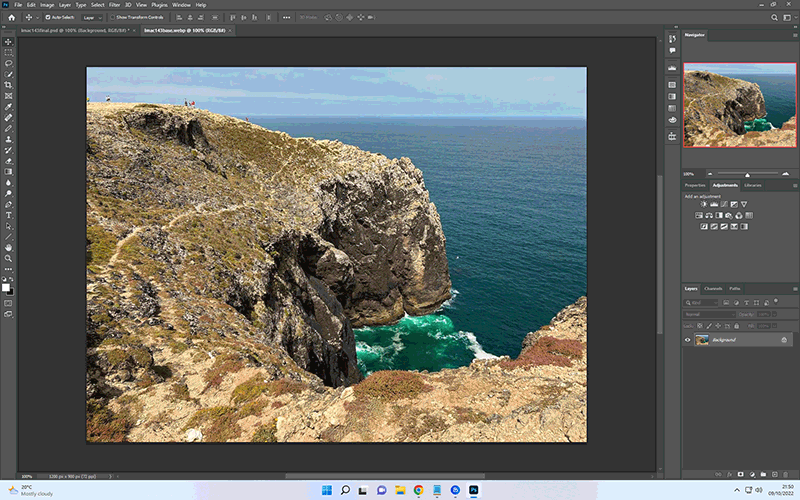The height and width of the screenshot is (500, 800).
Task: Open Chrome from the Windows taskbar
Action: (418, 490)
